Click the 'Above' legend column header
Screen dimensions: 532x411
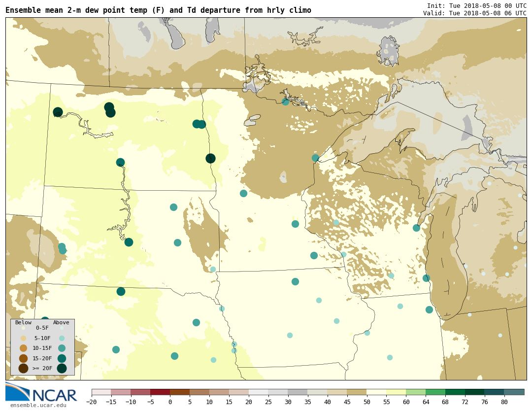61,323
